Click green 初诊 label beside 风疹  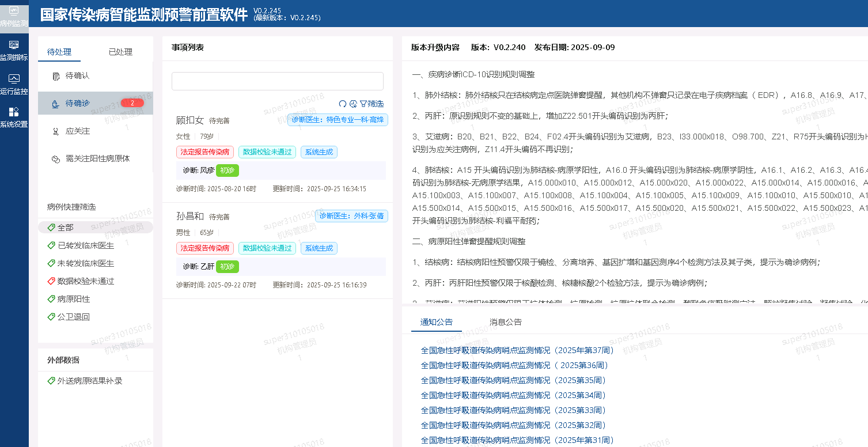pyautogui.click(x=228, y=171)
